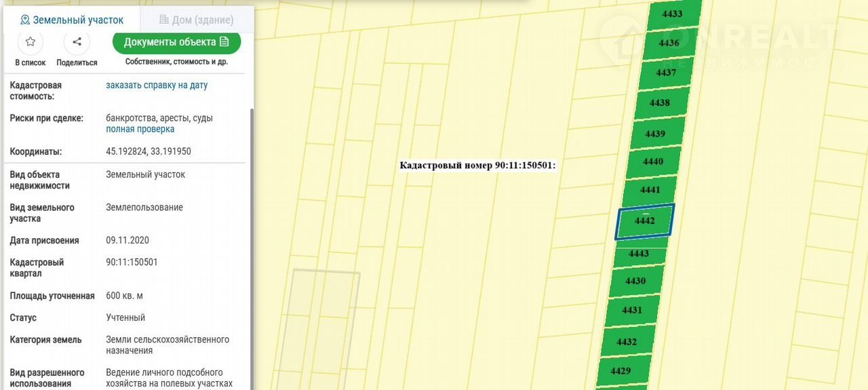Select parcel 4443 below highlighted plot
The image size is (868, 390).
(x=639, y=254)
